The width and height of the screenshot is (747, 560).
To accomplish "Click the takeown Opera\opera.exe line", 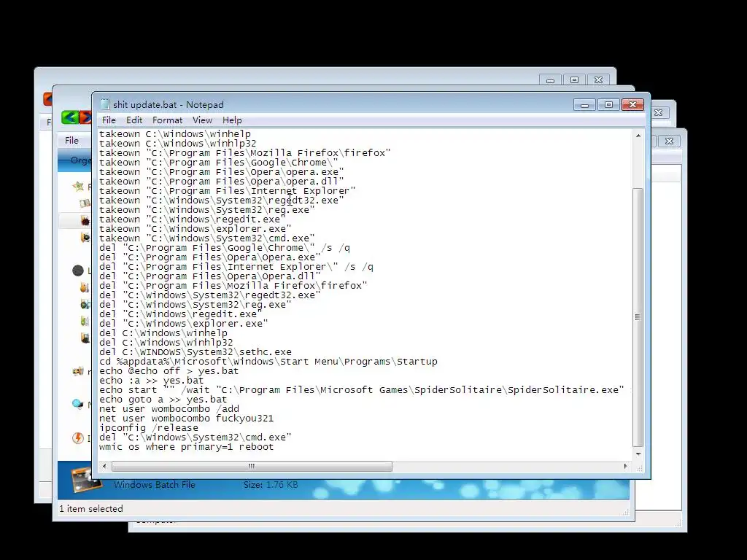I will [x=222, y=172].
